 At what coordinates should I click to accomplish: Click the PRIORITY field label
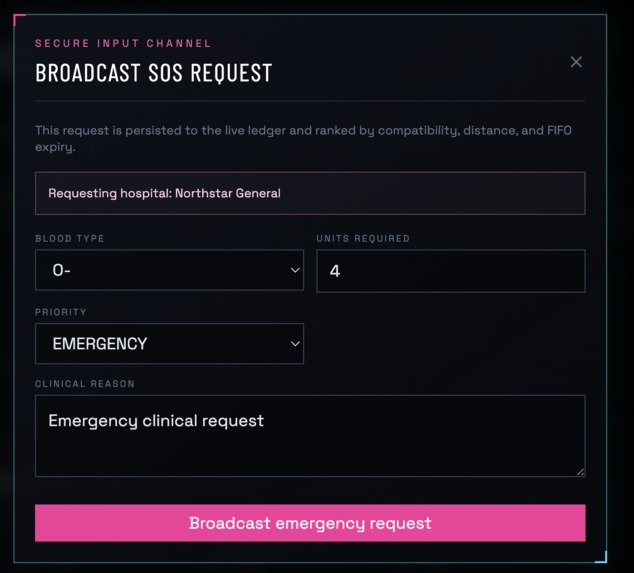point(61,312)
